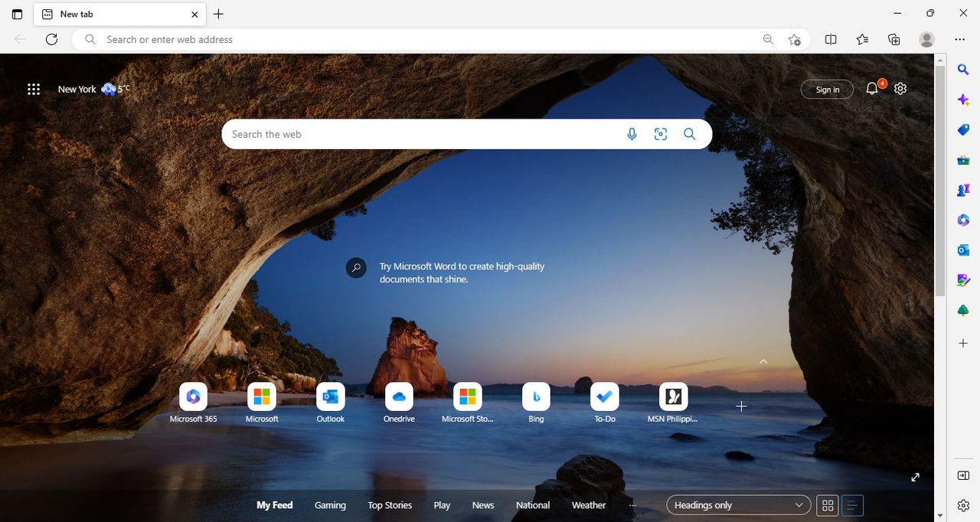The width and height of the screenshot is (980, 522).
Task: Open Tools briefcase in sidebar
Action: pyautogui.click(x=963, y=160)
